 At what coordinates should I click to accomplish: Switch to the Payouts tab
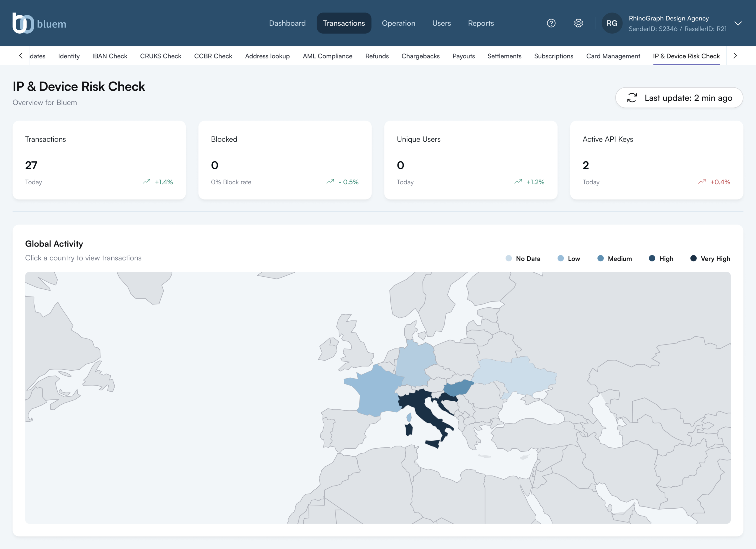pos(463,56)
